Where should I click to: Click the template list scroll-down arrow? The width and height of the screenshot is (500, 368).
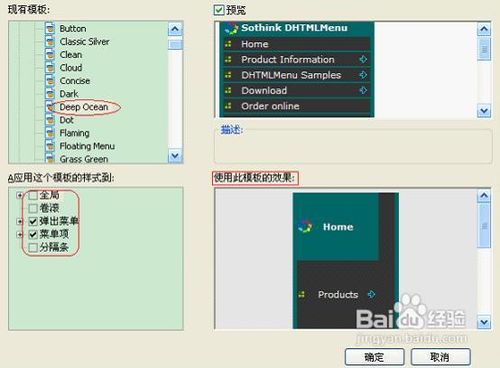[x=175, y=156]
